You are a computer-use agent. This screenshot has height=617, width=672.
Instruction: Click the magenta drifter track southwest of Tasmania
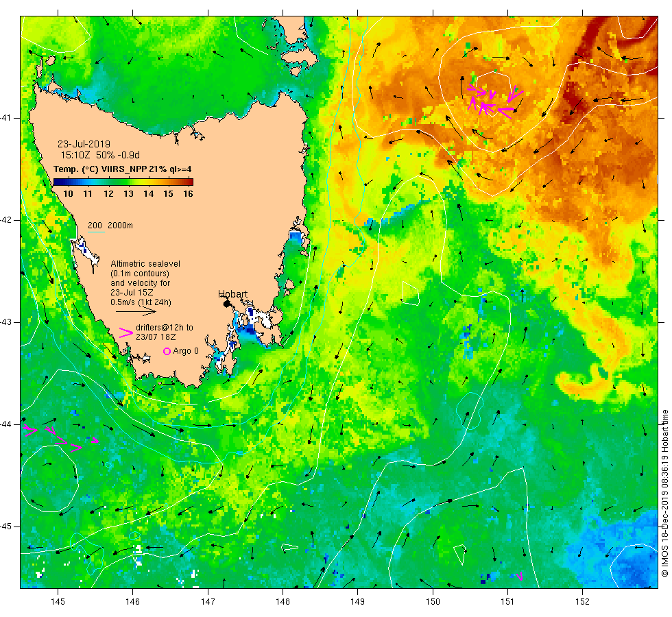coord(61,438)
